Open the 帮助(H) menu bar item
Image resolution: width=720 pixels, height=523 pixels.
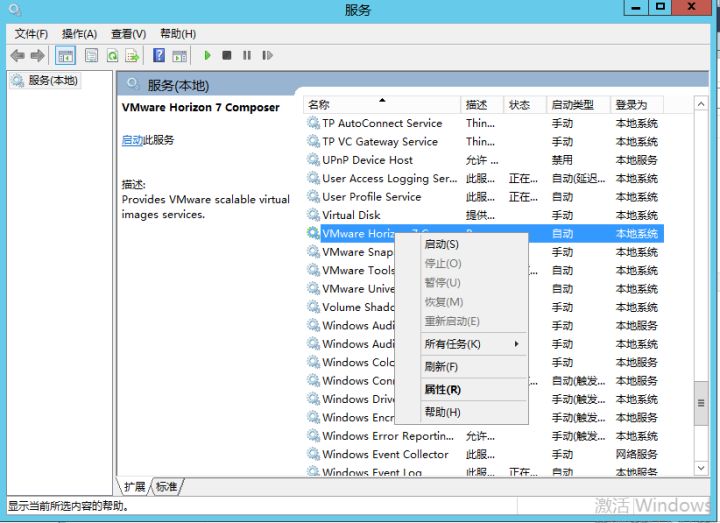[178, 34]
